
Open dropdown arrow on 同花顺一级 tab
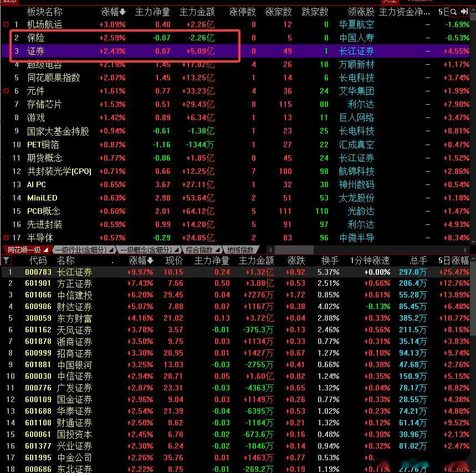click(46, 250)
